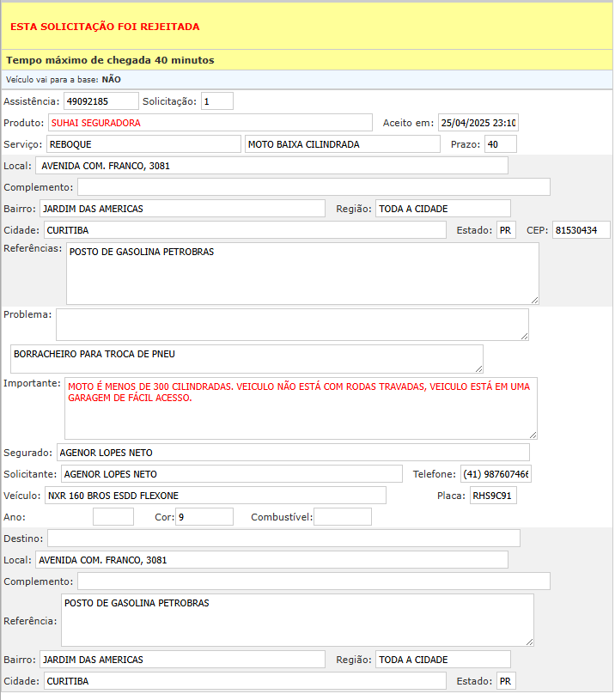
Task: Click the Assistência field showing 49092185
Action: [x=100, y=101]
